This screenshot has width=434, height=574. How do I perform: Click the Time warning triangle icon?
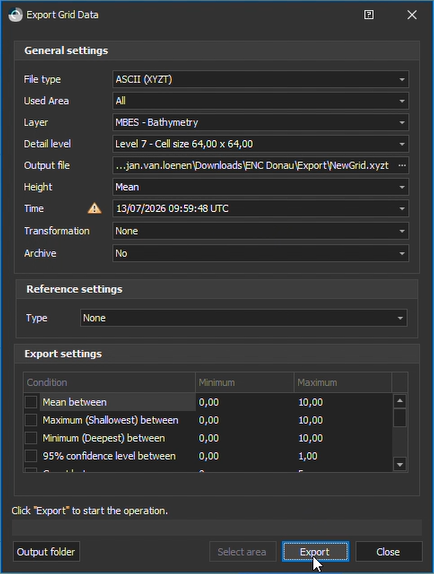[94, 208]
